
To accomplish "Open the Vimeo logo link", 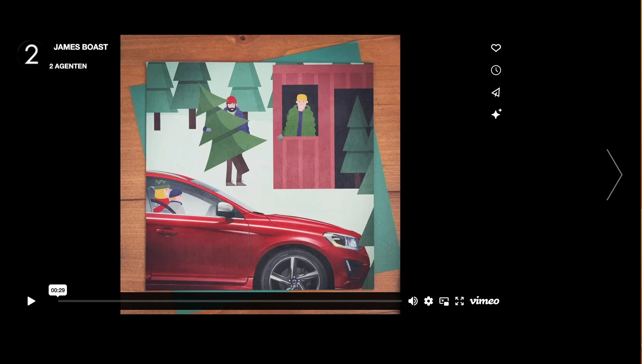I will (x=484, y=301).
